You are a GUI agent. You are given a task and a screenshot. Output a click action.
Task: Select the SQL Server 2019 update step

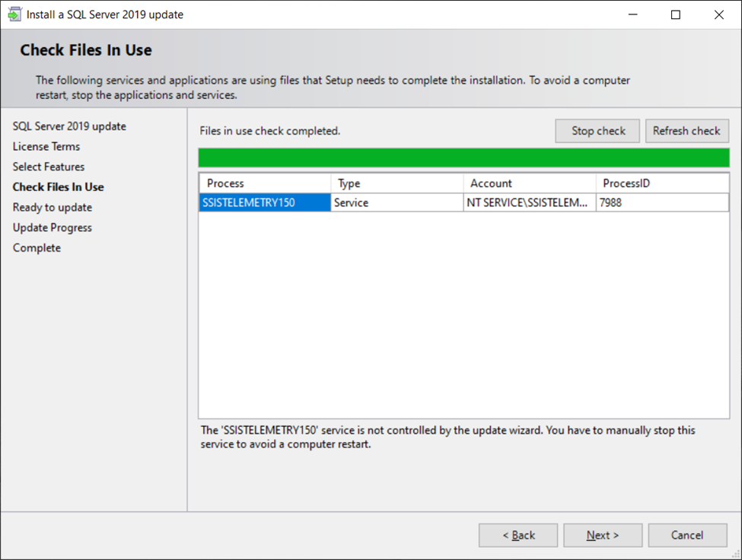[x=69, y=126]
